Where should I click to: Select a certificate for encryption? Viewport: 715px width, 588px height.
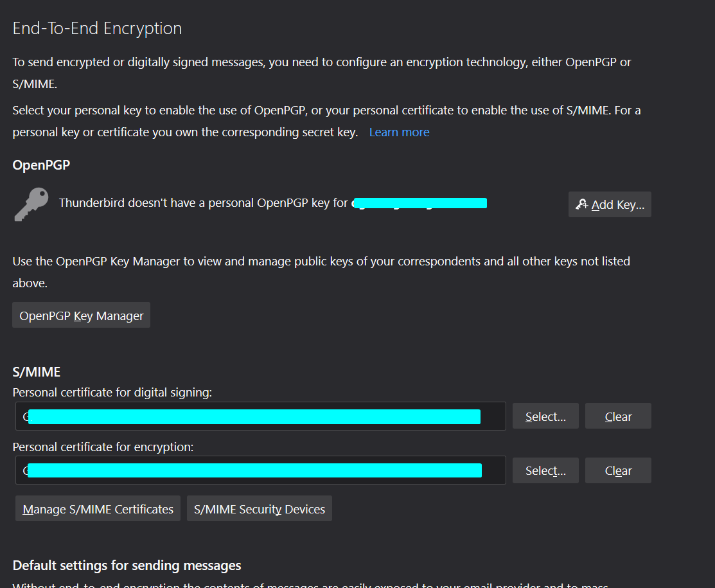pos(545,470)
